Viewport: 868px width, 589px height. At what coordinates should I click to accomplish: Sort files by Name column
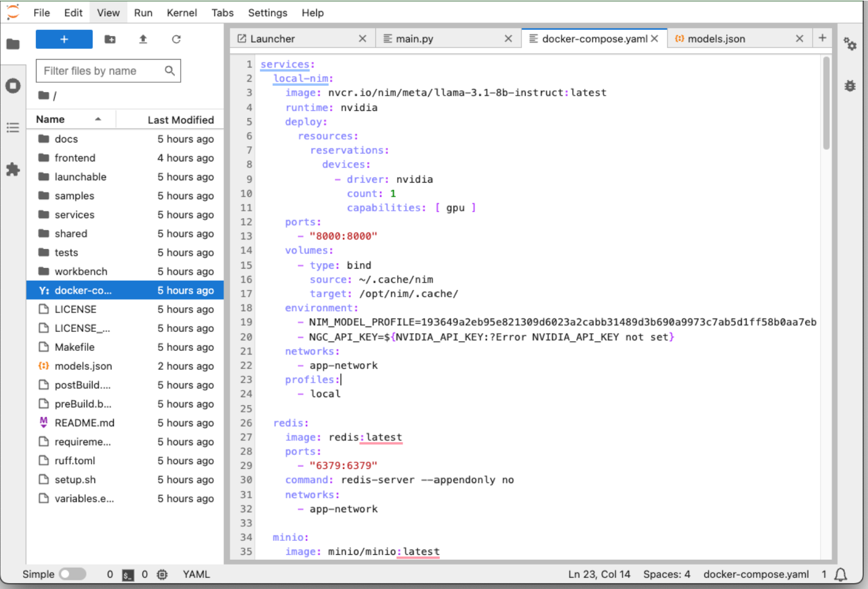pos(51,119)
